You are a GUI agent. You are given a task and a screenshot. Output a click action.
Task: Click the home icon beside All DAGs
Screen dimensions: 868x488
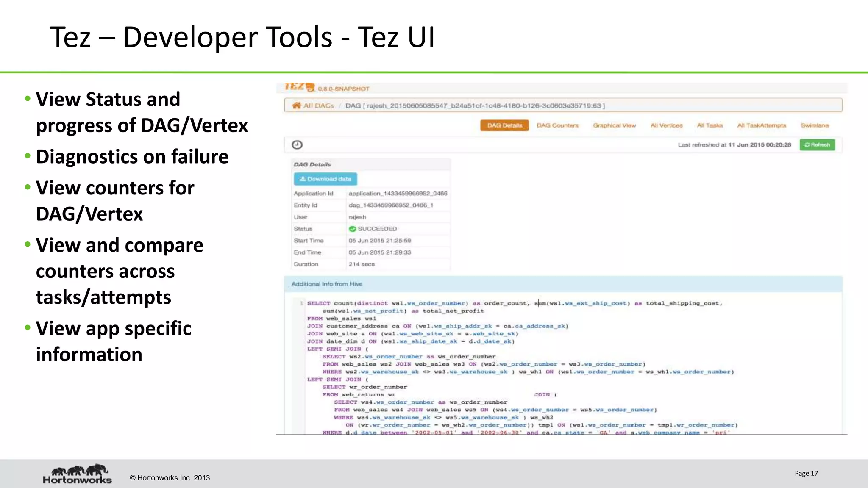(x=297, y=105)
